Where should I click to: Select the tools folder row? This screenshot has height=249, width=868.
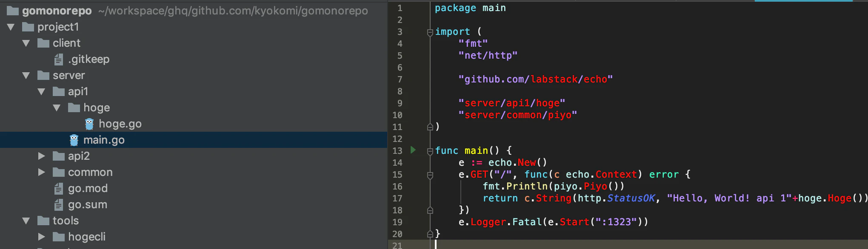tap(194, 221)
